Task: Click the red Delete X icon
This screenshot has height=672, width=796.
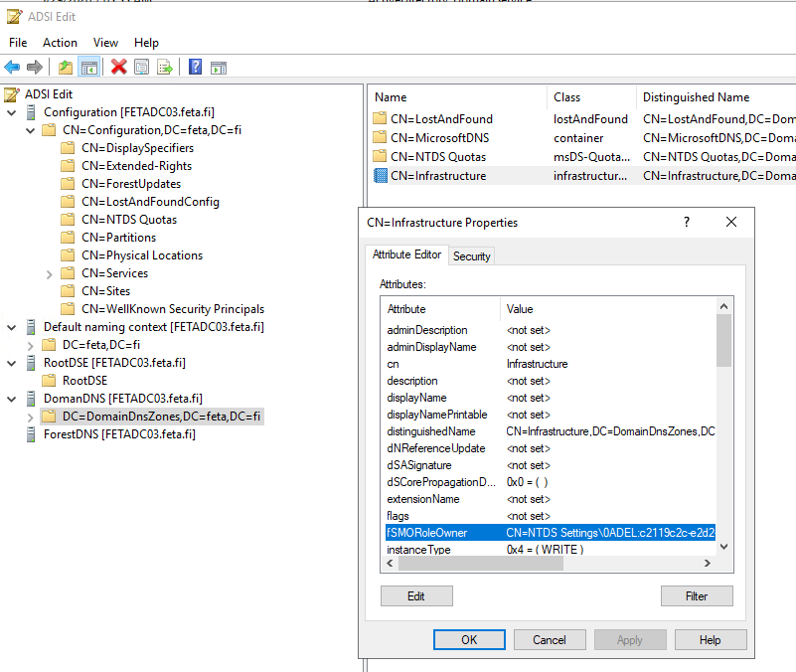Action: (118, 67)
